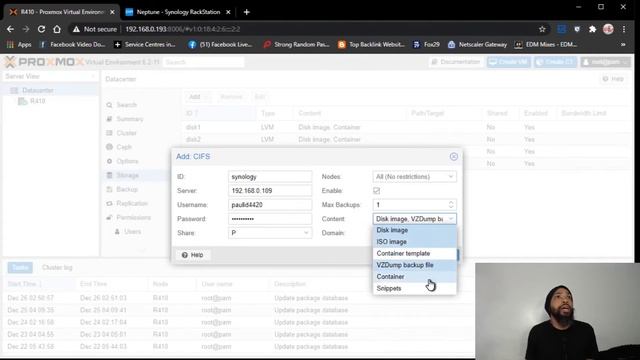Image resolution: width=640 pixels, height=360 pixels.
Task: Open the Ceph menu entry
Action: [124, 147]
